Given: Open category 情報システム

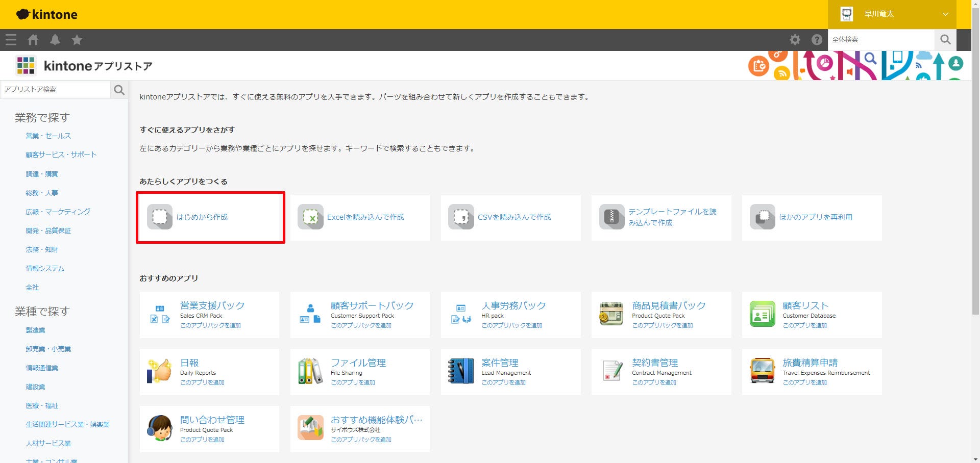Looking at the screenshot, I should (45, 268).
